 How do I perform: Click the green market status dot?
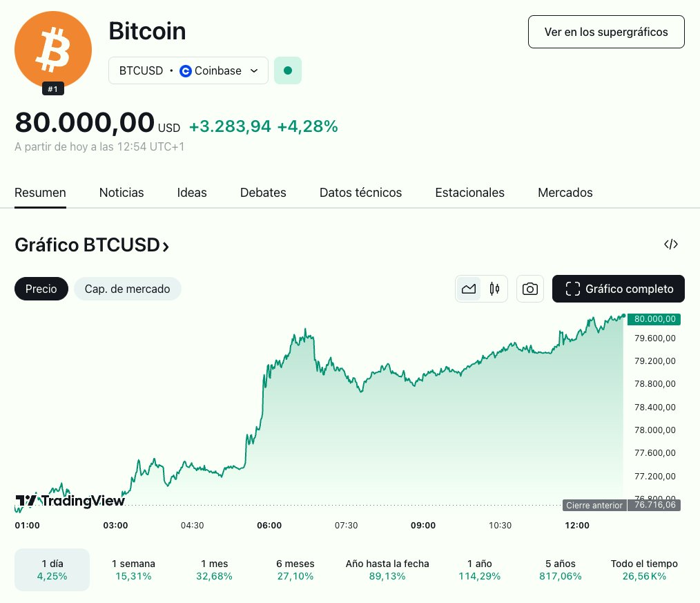point(288,70)
